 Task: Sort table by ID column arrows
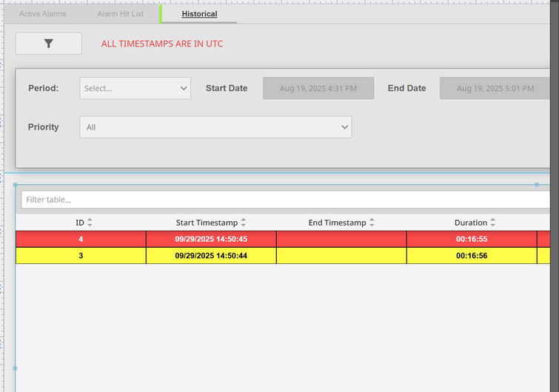[90, 223]
